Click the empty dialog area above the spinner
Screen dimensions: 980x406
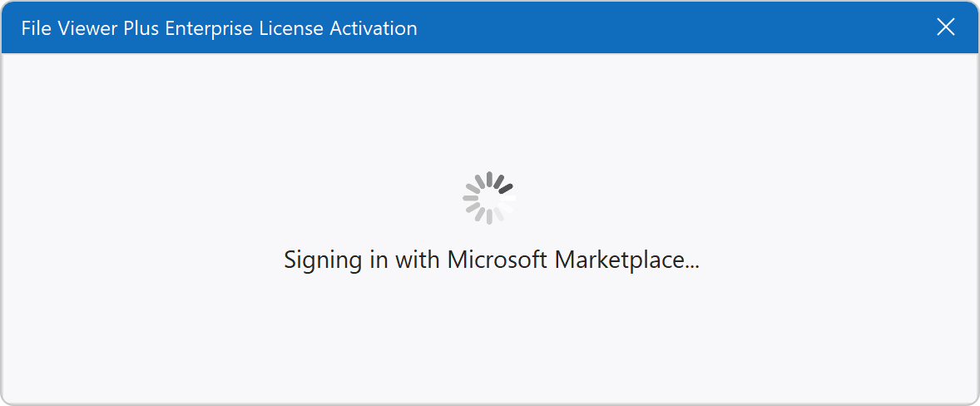click(491, 108)
